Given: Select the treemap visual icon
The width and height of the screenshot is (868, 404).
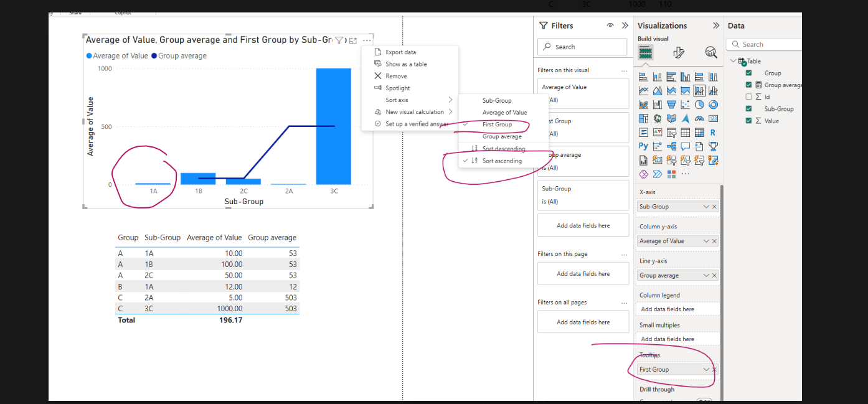Looking at the screenshot, I should click(x=643, y=118).
